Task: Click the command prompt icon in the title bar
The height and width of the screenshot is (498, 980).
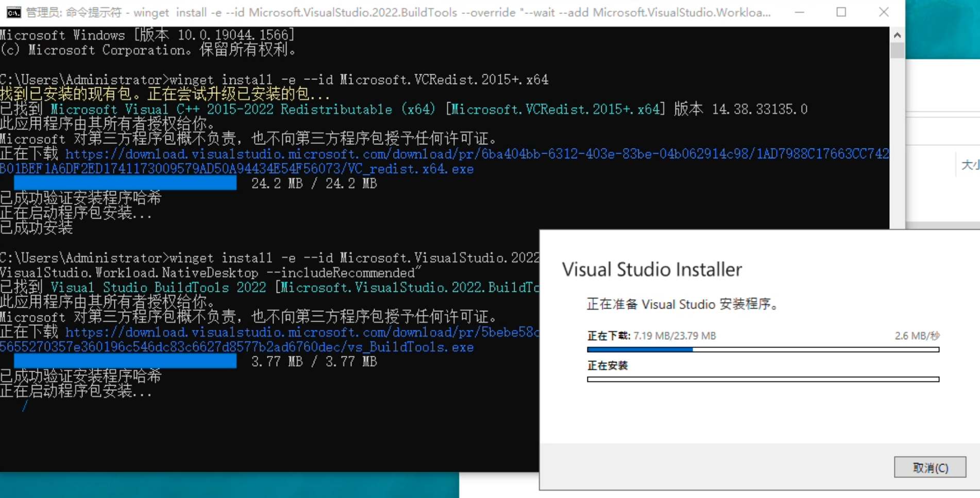Action: pos(13,12)
